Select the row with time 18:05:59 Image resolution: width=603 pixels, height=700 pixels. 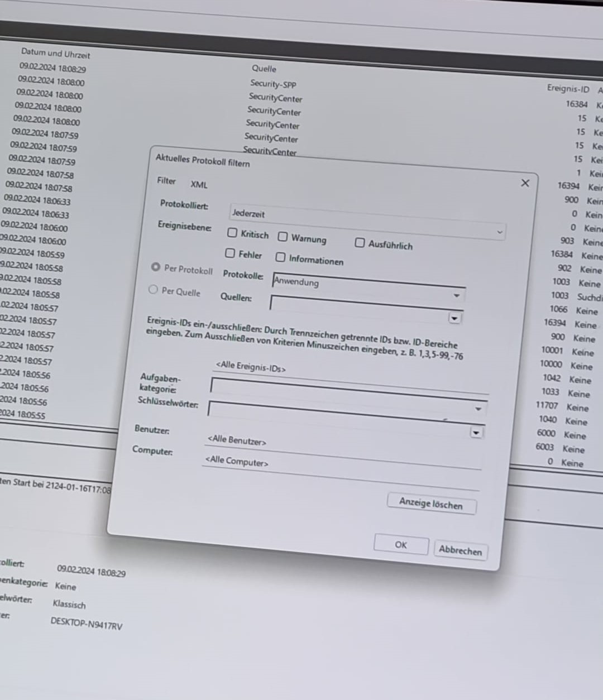click(31, 254)
